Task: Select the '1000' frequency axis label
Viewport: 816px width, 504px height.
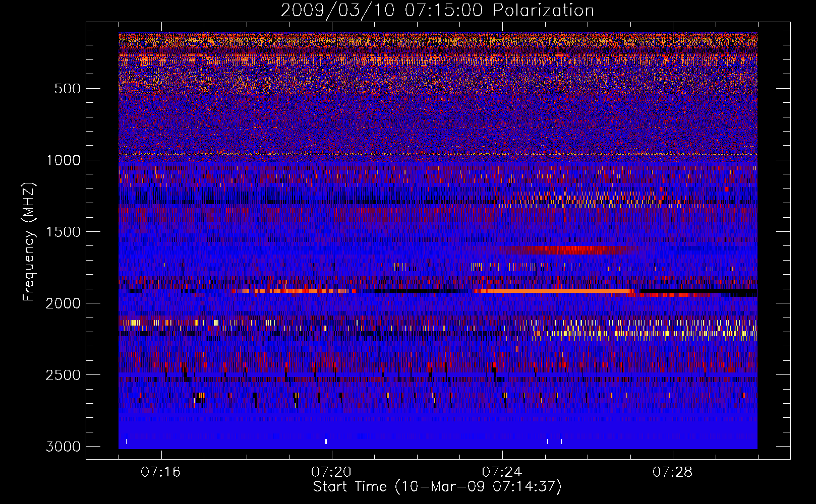Action: pyautogui.click(x=63, y=160)
